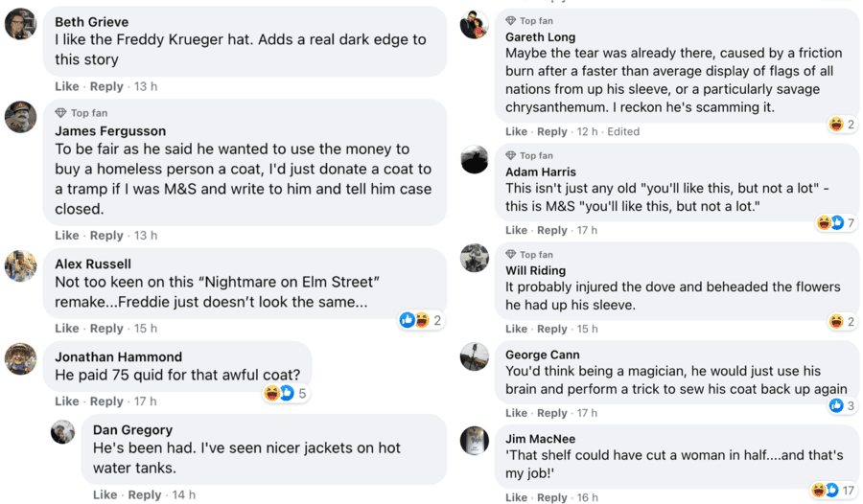This screenshot has width=863, height=504.
Task: Click the laughing emoji on Will Riding's comment
Action: click(836, 322)
